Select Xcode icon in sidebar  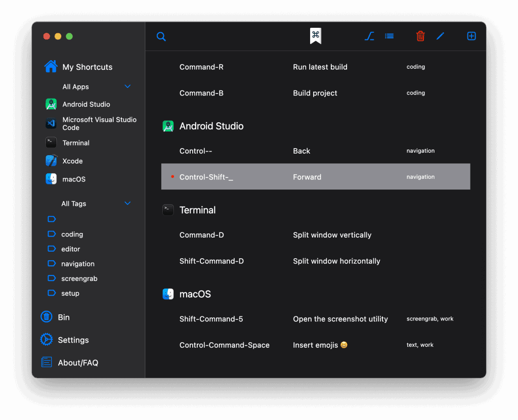click(x=51, y=161)
